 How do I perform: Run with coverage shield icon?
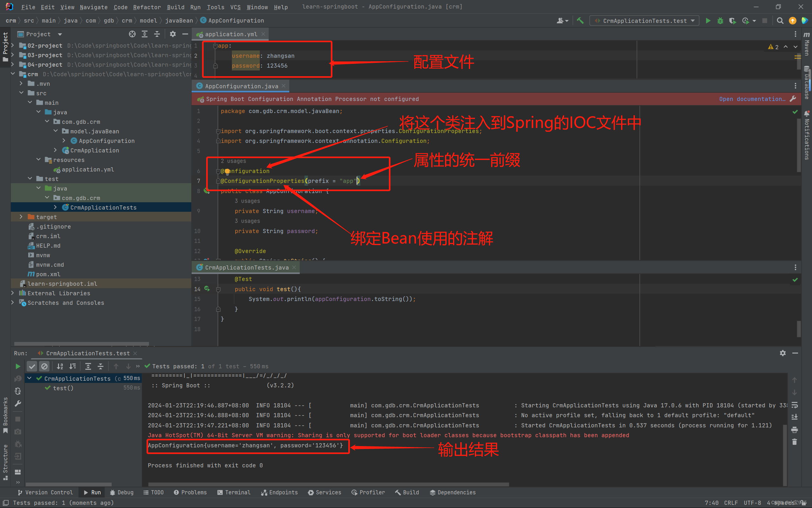point(732,21)
